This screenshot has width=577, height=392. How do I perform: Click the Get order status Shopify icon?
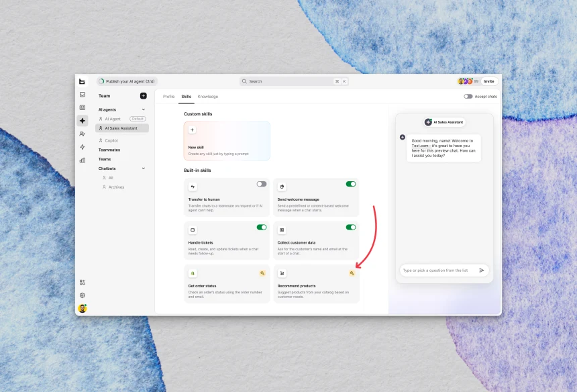coord(193,273)
